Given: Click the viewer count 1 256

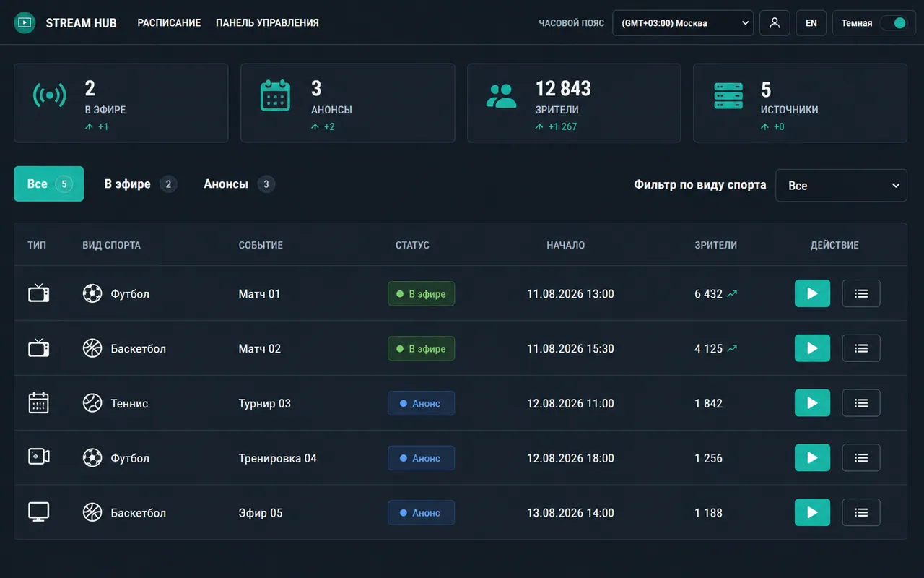Looking at the screenshot, I should (708, 458).
